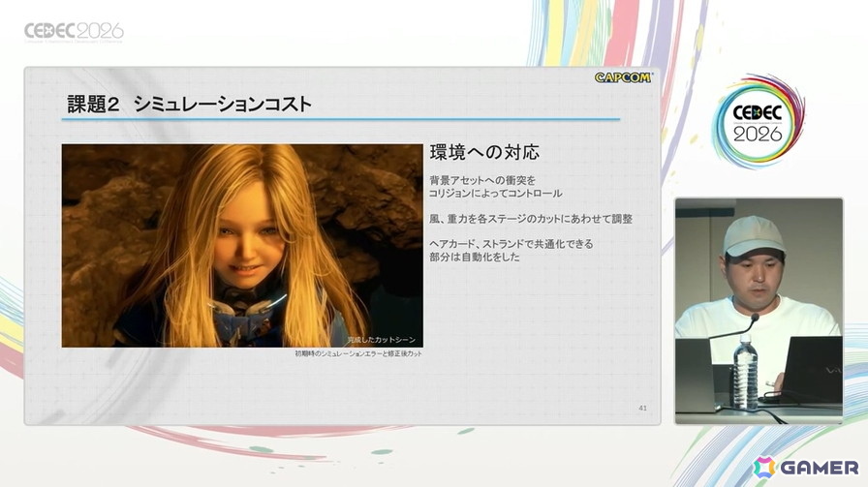Viewport: 868px width, 487px height.
Task: Click the text 背景アセットへの衝突を
Action: 482,180
